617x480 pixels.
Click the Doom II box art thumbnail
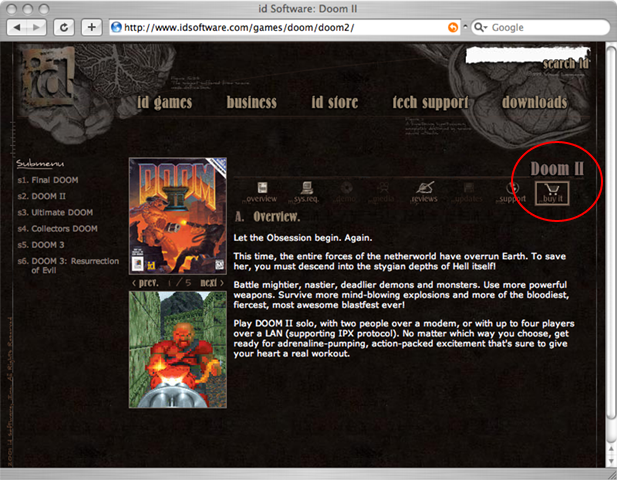point(178,216)
